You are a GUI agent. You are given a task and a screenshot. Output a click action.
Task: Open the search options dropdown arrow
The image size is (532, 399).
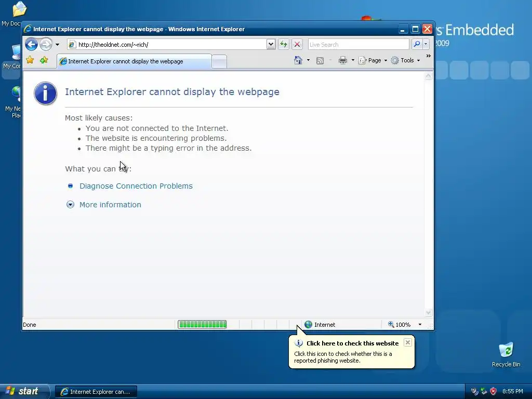(x=426, y=45)
